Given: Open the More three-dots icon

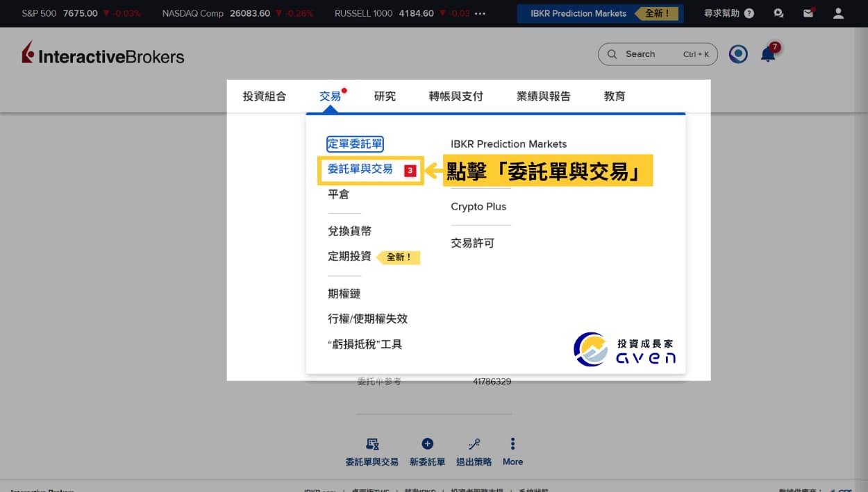Looking at the screenshot, I should tap(513, 444).
